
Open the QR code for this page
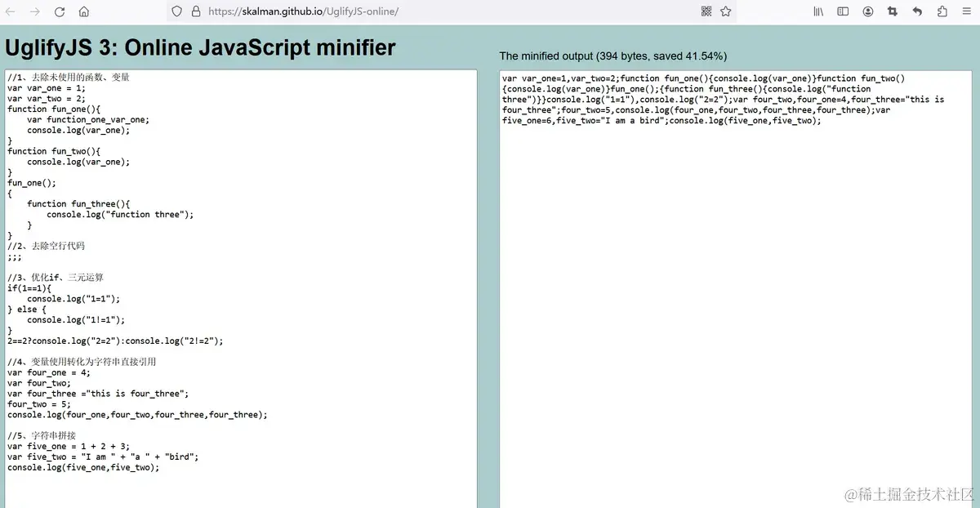tap(706, 11)
